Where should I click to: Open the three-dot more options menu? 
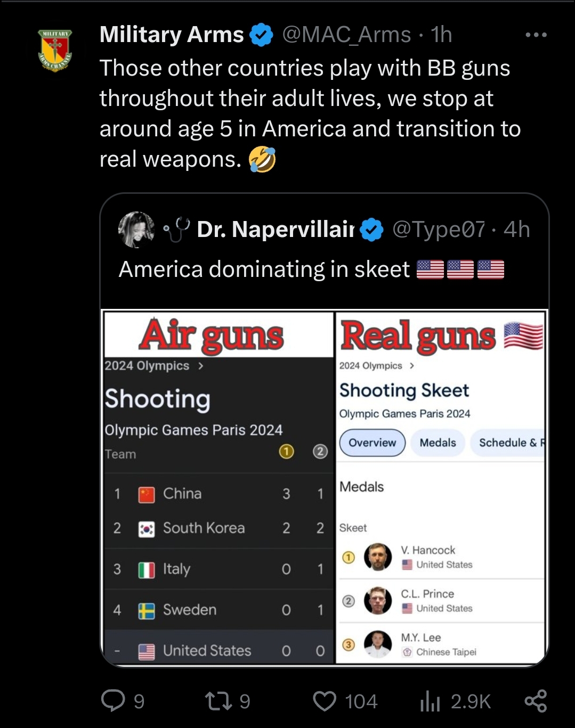[536, 35]
